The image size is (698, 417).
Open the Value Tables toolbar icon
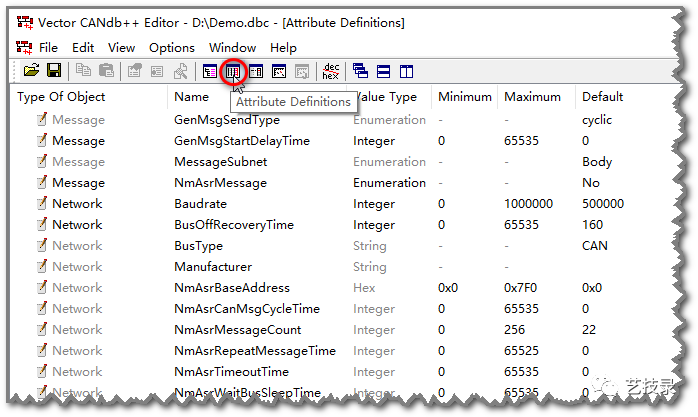(256, 71)
